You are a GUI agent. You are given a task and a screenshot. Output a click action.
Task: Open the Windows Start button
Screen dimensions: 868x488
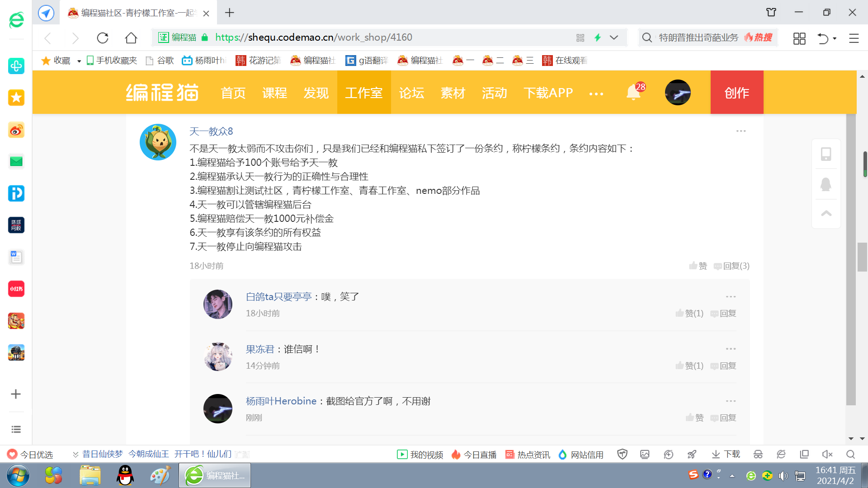pyautogui.click(x=18, y=475)
